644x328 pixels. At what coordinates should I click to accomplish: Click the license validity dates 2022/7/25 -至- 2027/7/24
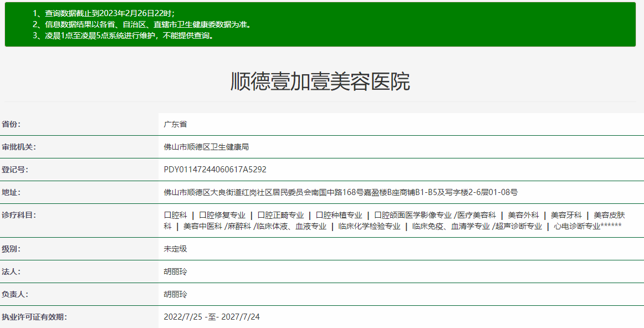click(212, 317)
